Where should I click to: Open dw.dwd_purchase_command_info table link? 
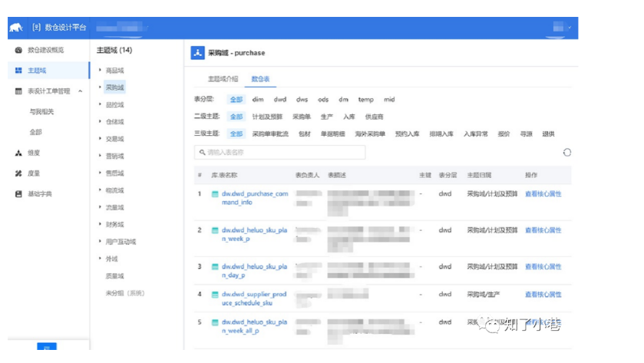tap(255, 198)
